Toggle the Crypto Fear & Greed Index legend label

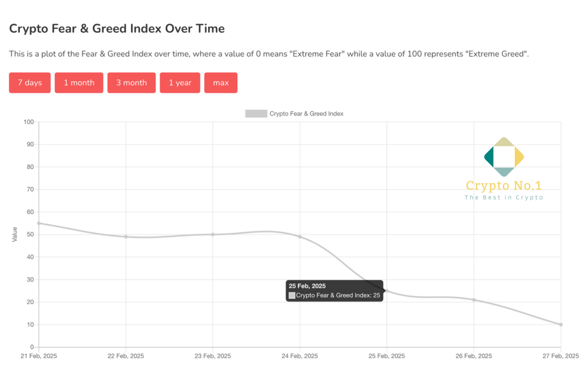(306, 113)
